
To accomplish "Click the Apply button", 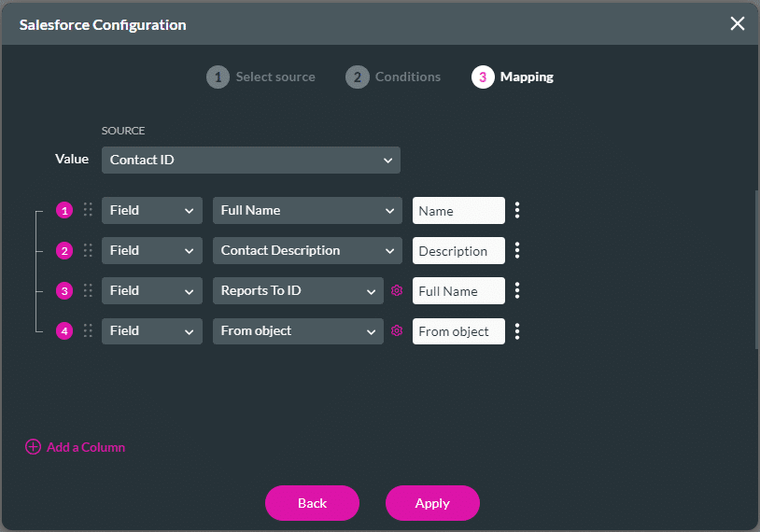I will click(432, 503).
